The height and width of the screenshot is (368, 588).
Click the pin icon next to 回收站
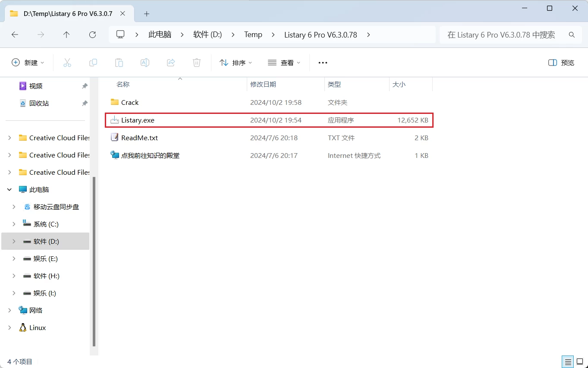(85, 104)
